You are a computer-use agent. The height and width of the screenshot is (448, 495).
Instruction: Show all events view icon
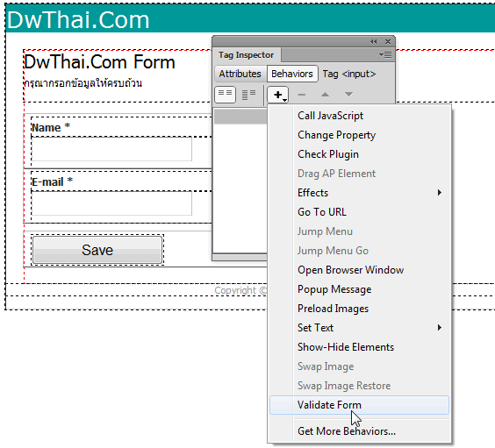point(248,95)
